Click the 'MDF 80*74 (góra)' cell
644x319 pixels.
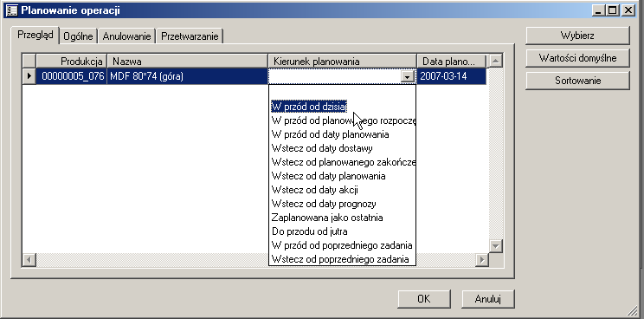tap(187, 76)
